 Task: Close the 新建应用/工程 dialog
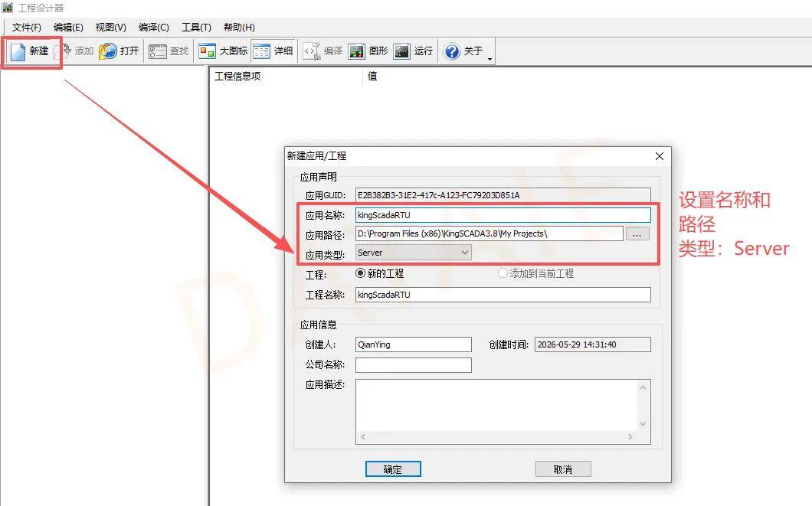point(660,156)
